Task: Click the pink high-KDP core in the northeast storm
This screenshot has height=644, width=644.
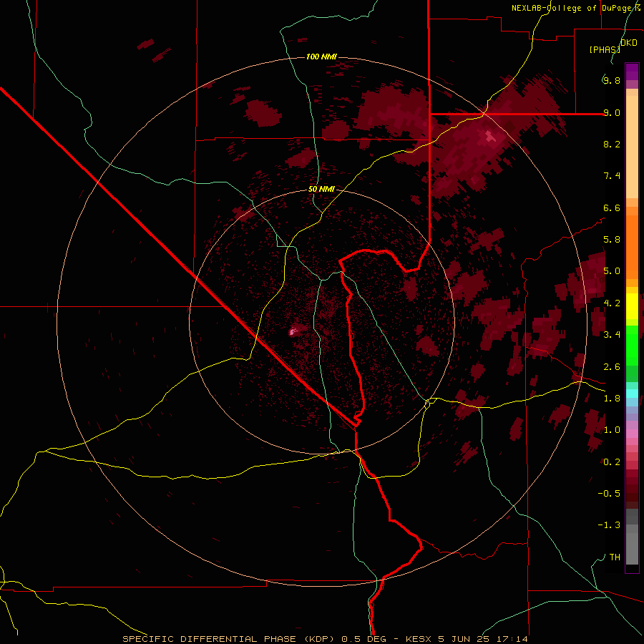Action: coord(490,136)
